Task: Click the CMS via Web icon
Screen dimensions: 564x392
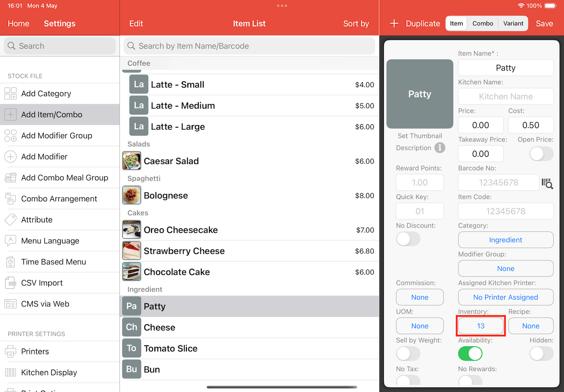Action: (11, 304)
